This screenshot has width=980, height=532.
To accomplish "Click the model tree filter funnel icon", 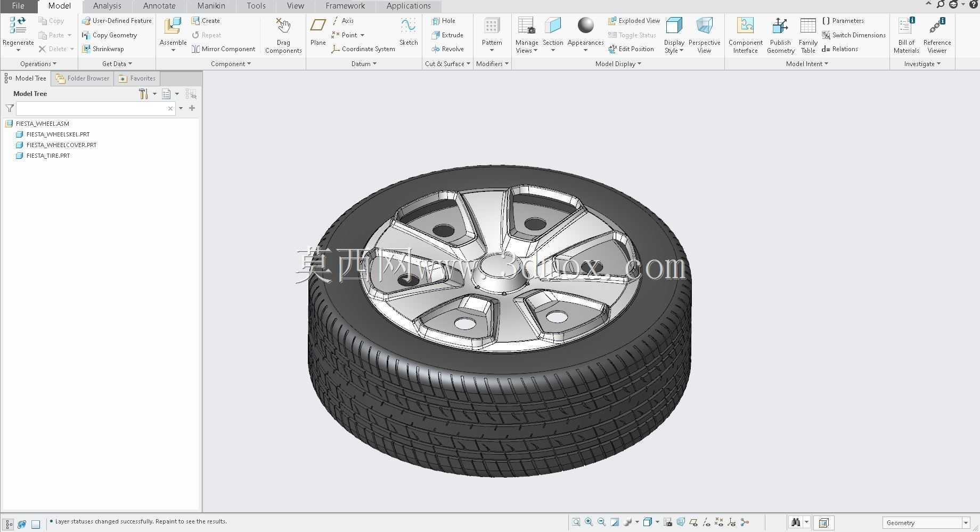I will [10, 108].
